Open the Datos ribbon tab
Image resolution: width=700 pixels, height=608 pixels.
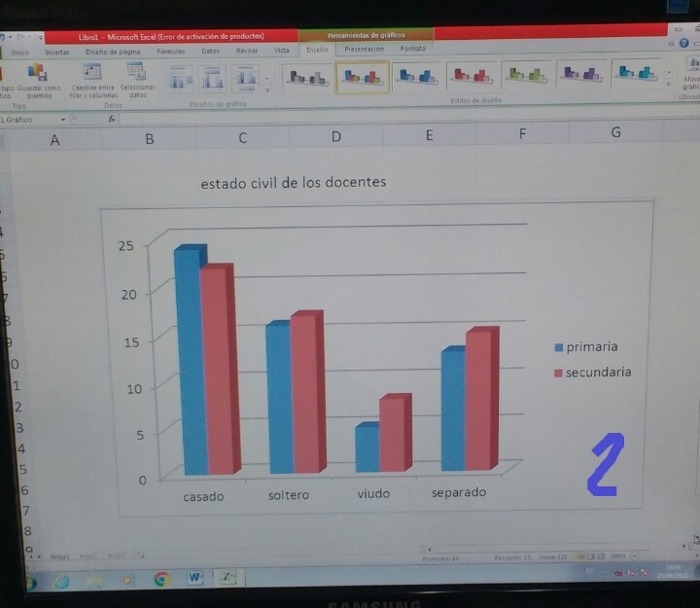210,51
